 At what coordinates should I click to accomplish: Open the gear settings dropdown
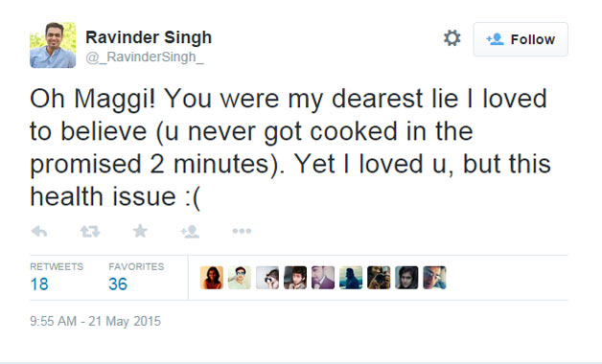coord(451,38)
